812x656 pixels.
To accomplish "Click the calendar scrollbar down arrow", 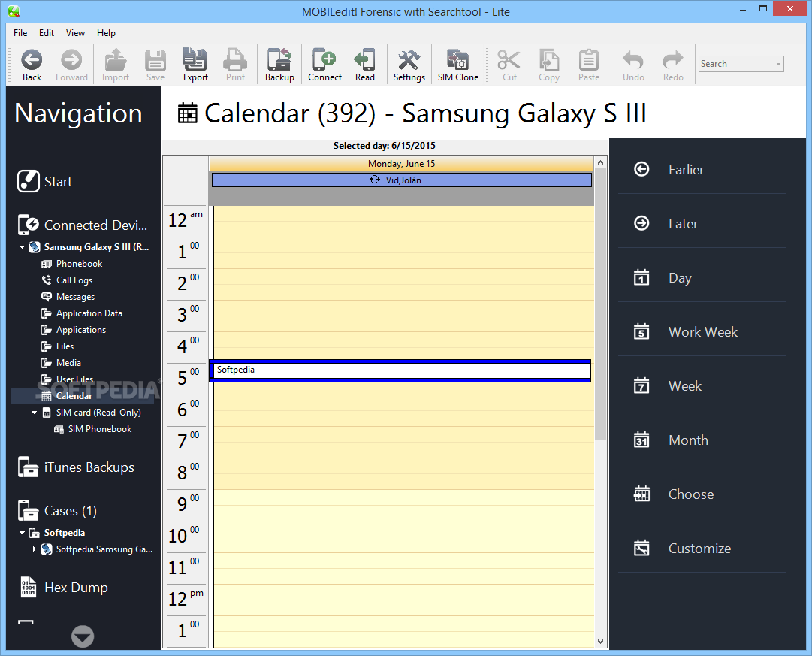I will point(601,642).
